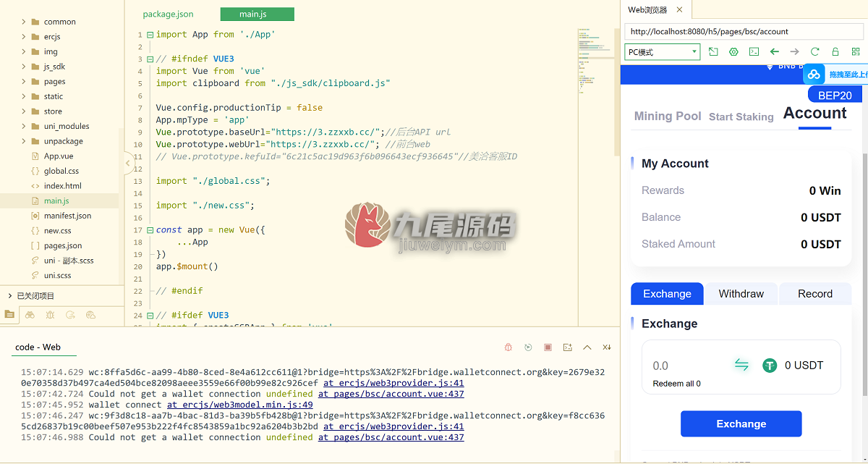Select the Account tab
Image resolution: width=868 pixels, height=464 pixels.
814,113
